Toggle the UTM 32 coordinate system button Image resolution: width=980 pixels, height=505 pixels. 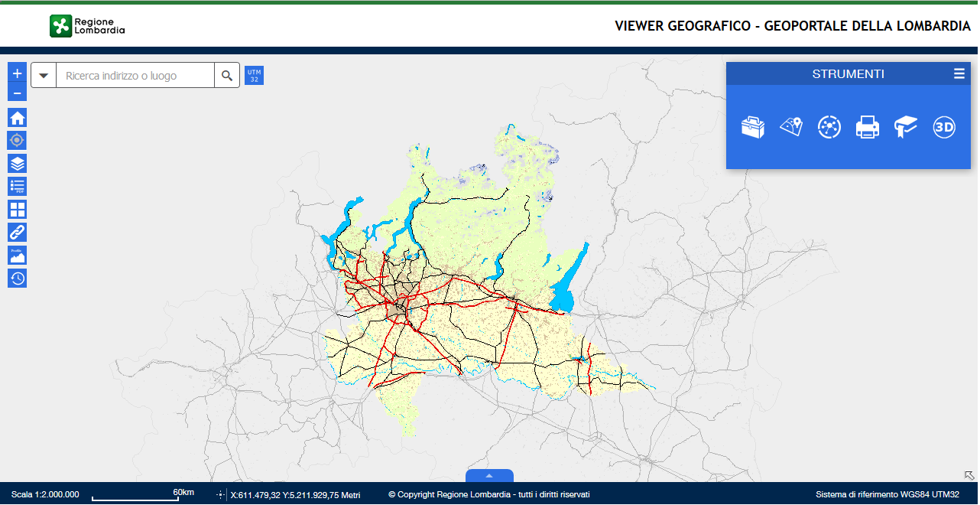tap(254, 76)
